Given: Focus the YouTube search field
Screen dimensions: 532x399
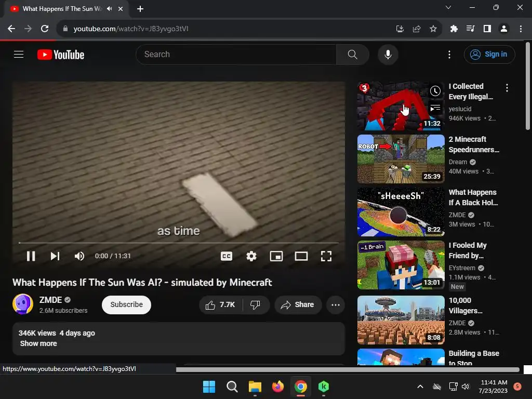Looking at the screenshot, I should [x=236, y=54].
